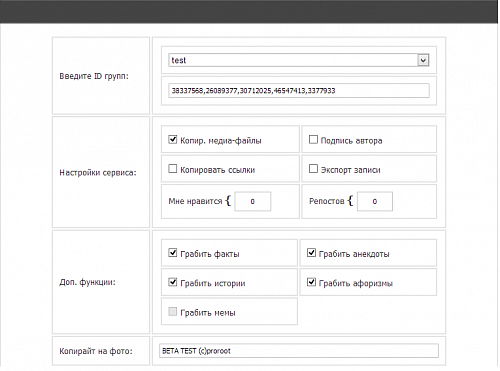Disable 'Грабить факты' checkbox
Viewport: 500px width, 371px height.
[173, 253]
